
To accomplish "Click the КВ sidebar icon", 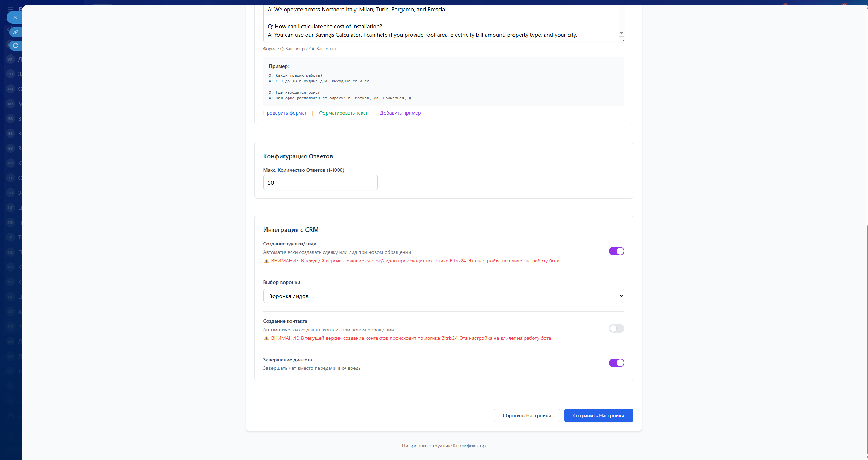I will [x=11, y=163].
